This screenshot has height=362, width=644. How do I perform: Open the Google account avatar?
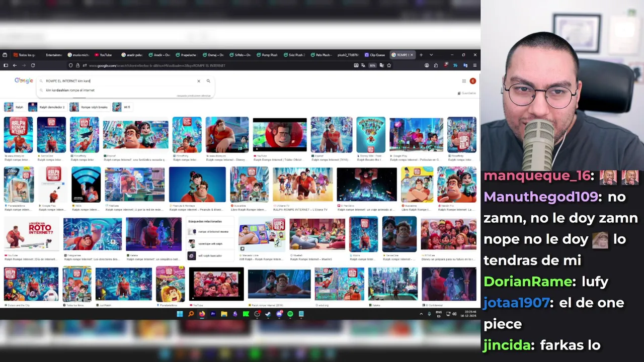(x=472, y=81)
